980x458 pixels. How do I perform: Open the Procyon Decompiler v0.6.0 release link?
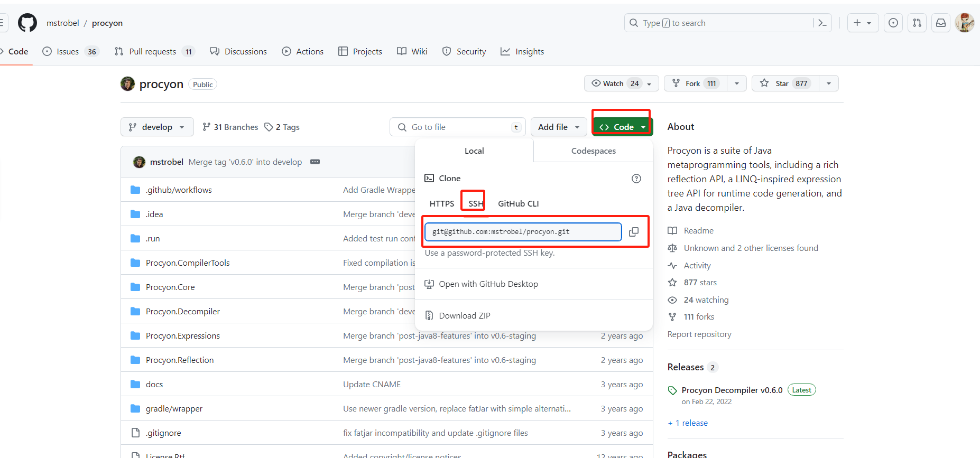coord(732,390)
